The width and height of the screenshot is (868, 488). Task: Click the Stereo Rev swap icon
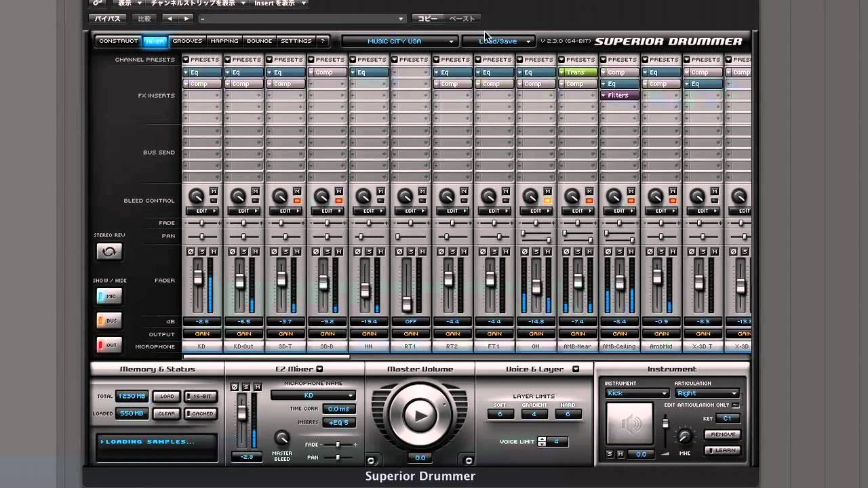[108, 251]
